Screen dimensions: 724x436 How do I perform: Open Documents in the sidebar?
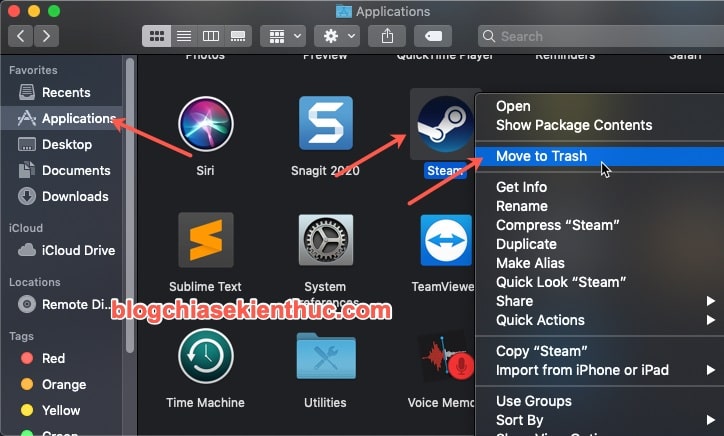pos(61,170)
